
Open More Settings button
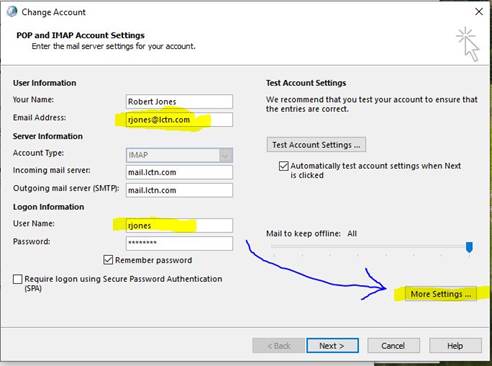coord(441,294)
